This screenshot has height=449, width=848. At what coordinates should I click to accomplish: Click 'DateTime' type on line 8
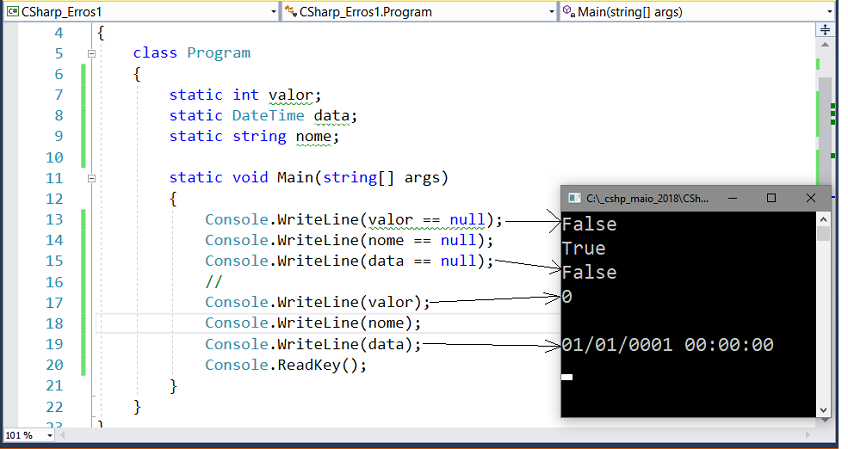click(268, 116)
